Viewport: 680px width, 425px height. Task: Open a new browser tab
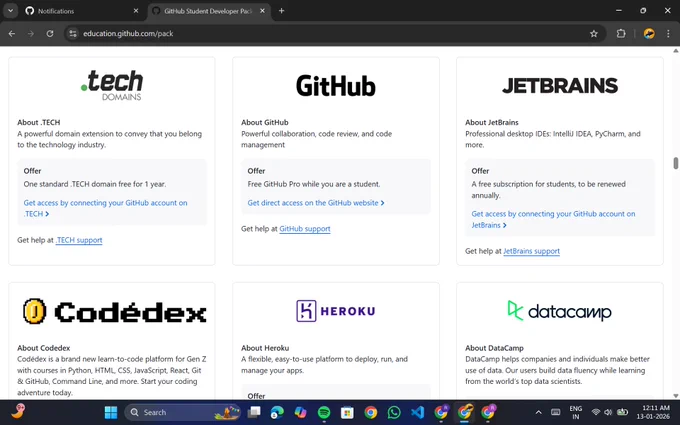281,11
